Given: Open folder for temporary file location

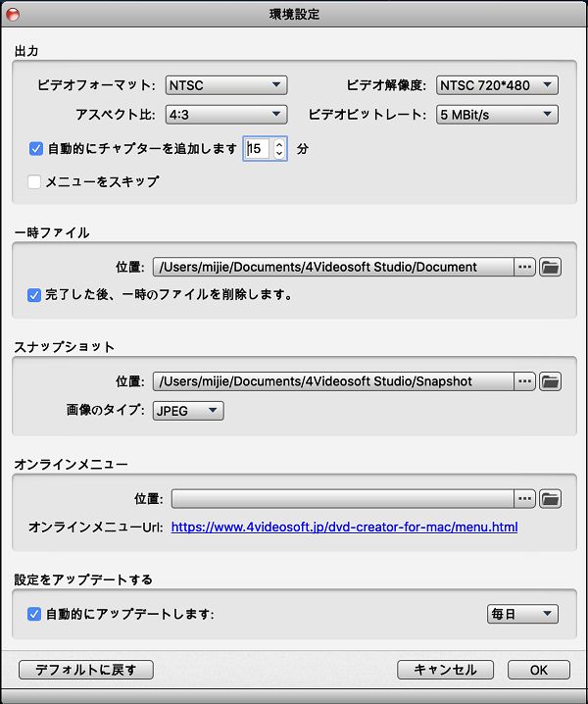Looking at the screenshot, I should (x=550, y=267).
